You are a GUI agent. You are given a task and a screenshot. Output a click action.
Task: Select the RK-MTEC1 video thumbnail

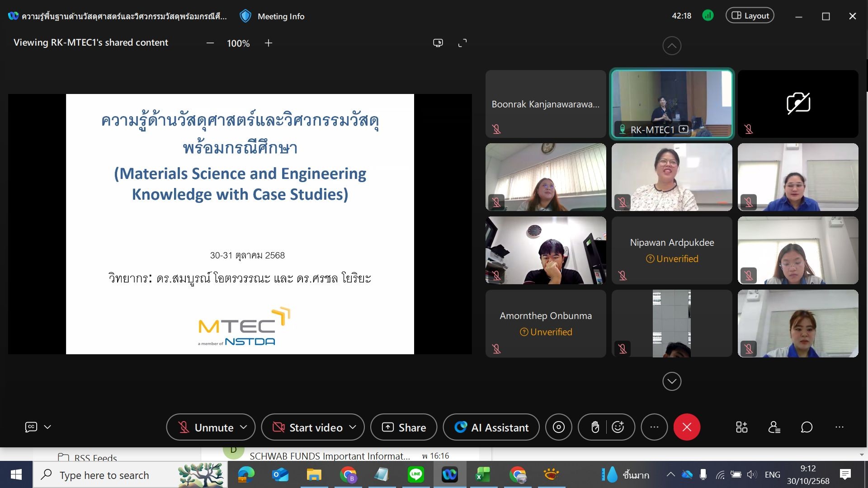pos(672,103)
